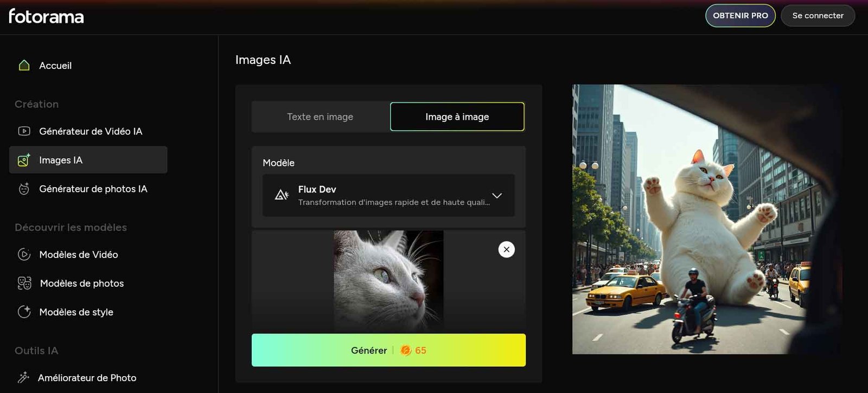Click the Modèles de style icon
Viewport: 868px width, 393px height.
(x=24, y=312)
